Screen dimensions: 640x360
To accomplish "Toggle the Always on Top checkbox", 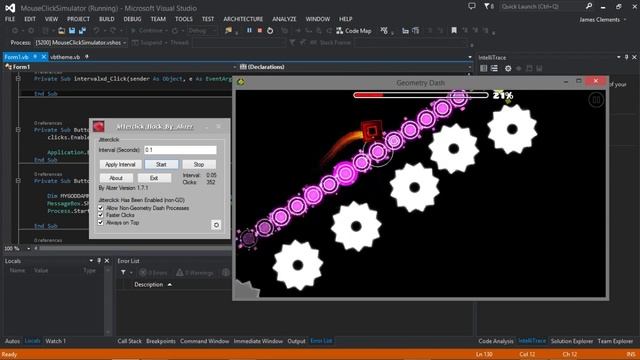I will pyautogui.click(x=100, y=222).
